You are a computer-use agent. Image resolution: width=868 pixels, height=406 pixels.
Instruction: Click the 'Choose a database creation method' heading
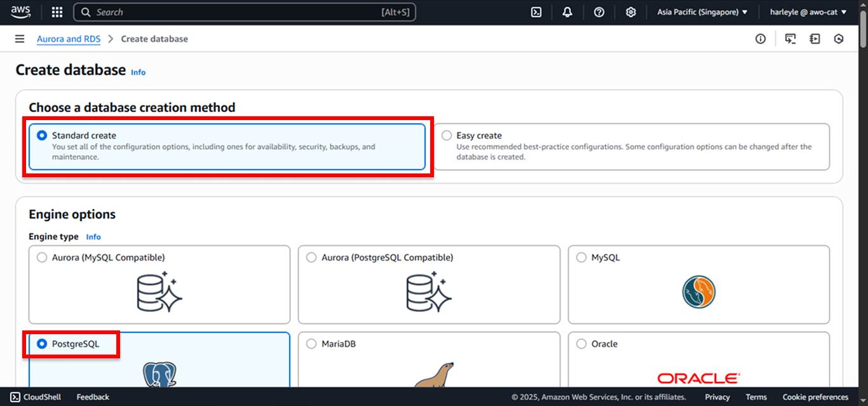click(132, 107)
